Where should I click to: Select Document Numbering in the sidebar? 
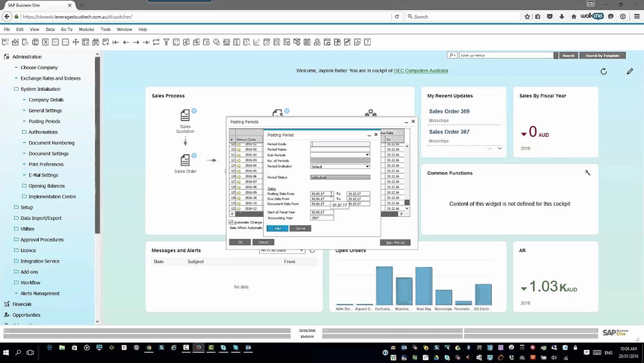[x=51, y=143]
